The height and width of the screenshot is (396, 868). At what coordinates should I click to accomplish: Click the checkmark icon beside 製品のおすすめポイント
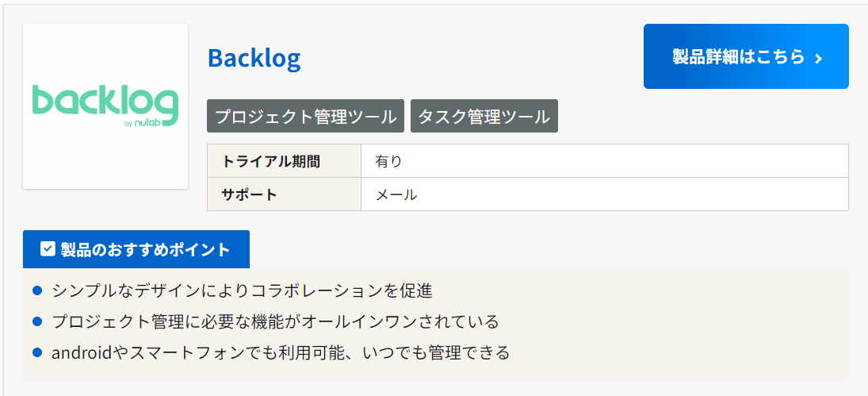tap(48, 248)
